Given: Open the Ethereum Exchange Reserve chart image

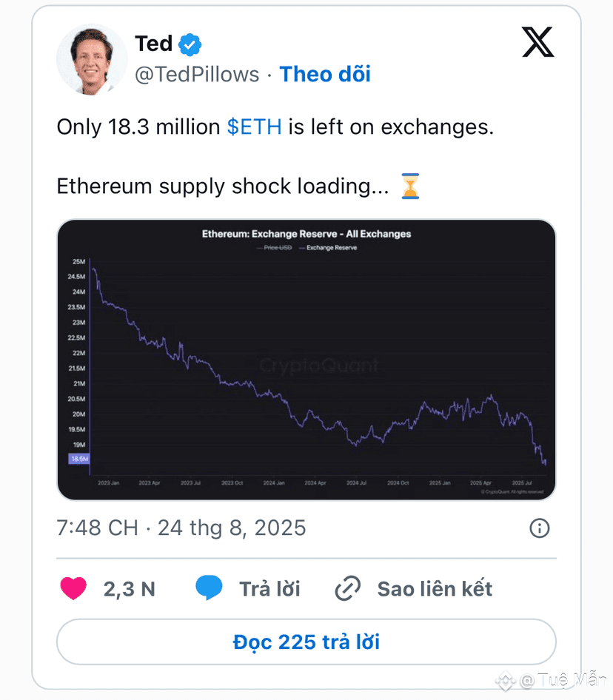Looking at the screenshot, I should pos(306,360).
